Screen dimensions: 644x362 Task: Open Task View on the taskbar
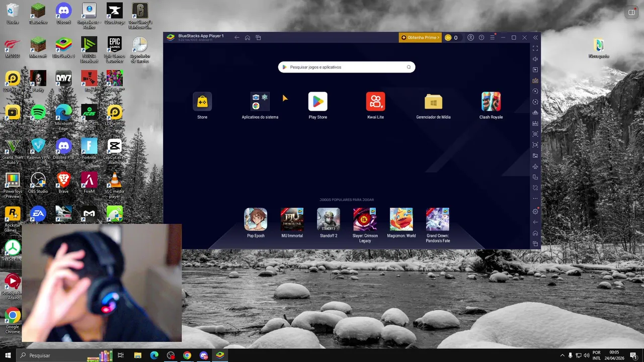(121, 355)
